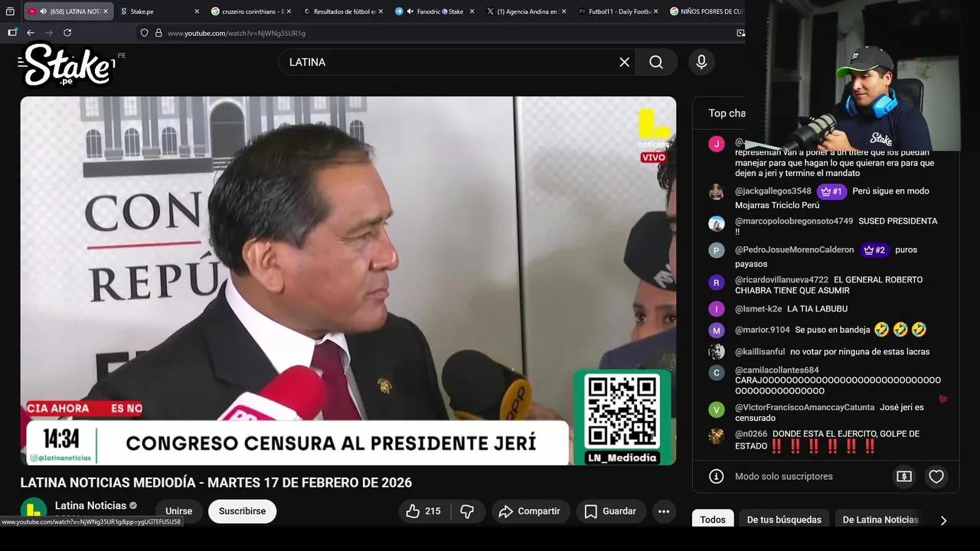Open the browser tab list button
The height and width of the screenshot is (551, 980).
(10, 11)
